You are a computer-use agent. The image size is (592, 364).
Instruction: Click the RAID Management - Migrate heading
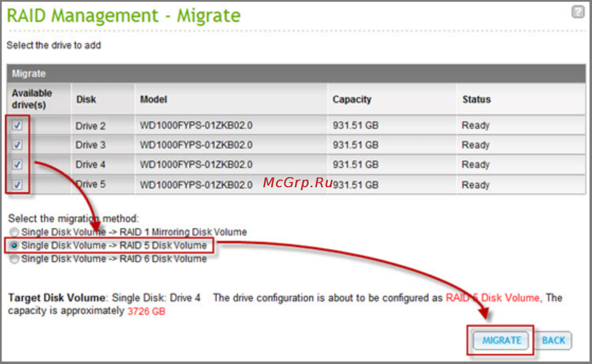[123, 16]
